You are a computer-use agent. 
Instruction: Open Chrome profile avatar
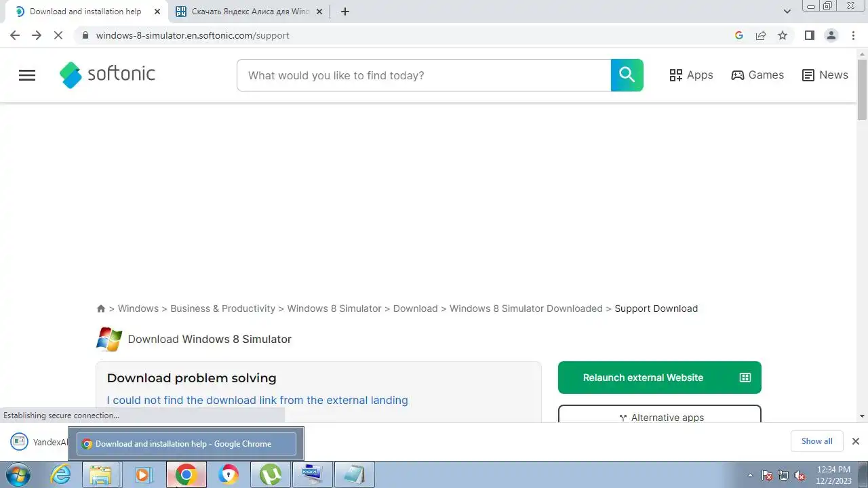[x=831, y=35]
